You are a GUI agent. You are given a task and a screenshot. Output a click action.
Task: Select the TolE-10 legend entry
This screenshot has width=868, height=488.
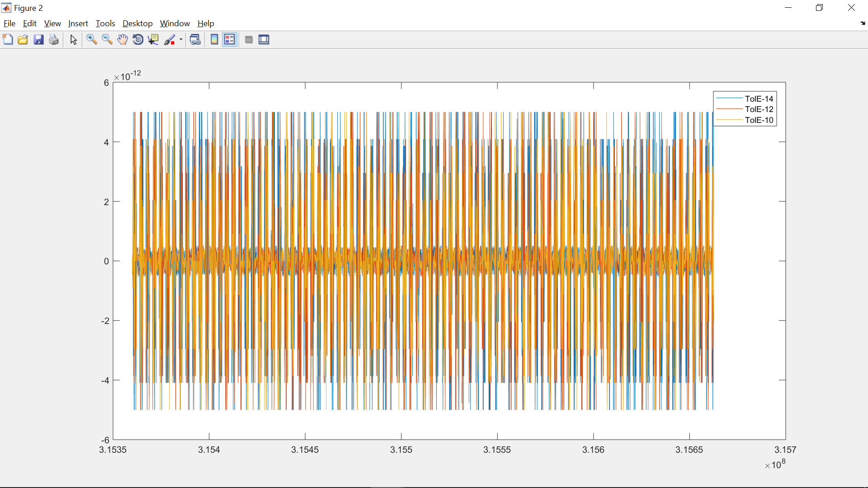point(759,120)
